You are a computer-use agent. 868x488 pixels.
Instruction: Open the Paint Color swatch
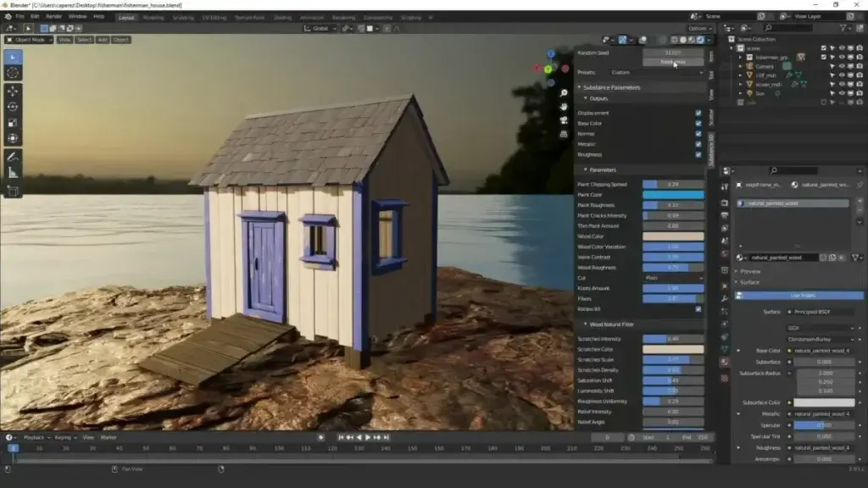point(672,195)
